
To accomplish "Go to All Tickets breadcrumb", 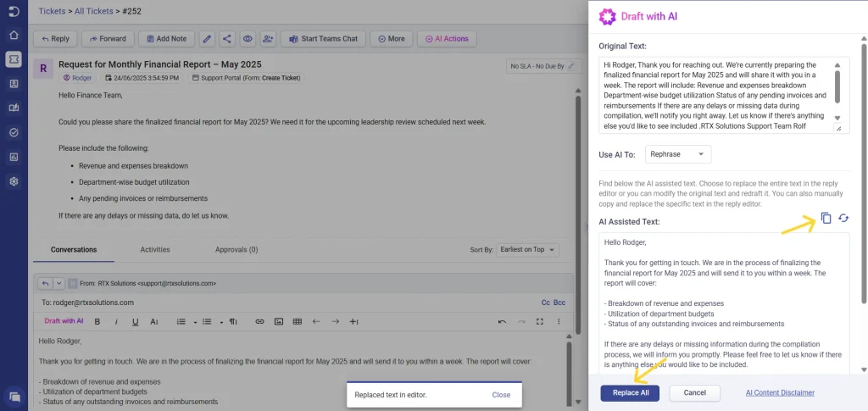I will click(x=93, y=10).
